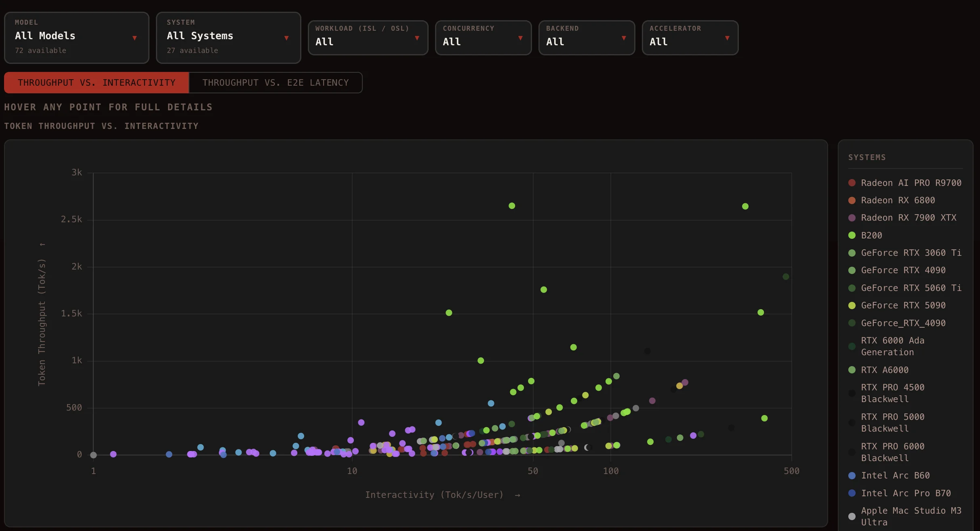Image resolution: width=980 pixels, height=531 pixels.
Task: Open the Model dropdown showing All Models
Action: click(x=77, y=38)
